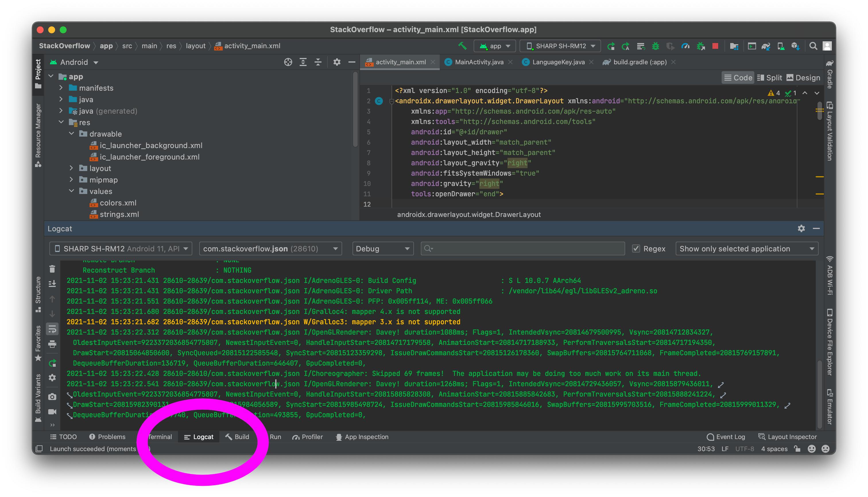Viewport: 868px width, 497px height.
Task: Take a screenshot with camera icon
Action: coord(52,397)
